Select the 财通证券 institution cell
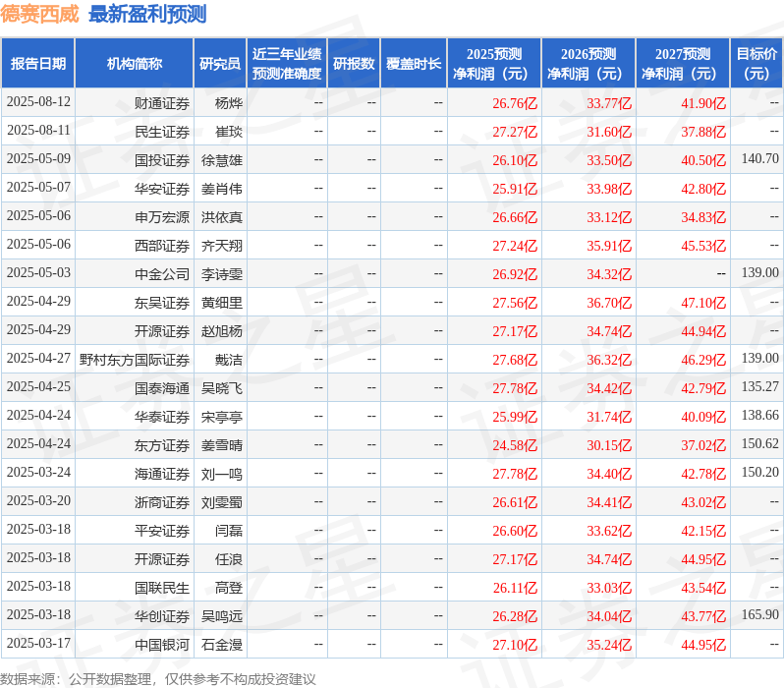The height and width of the screenshot is (688, 784). [162, 103]
